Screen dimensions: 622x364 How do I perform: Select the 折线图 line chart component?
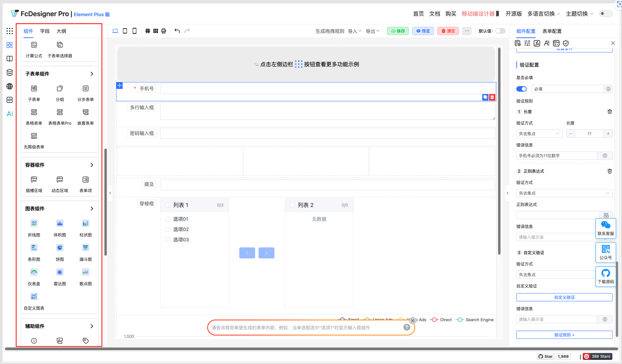click(34, 224)
